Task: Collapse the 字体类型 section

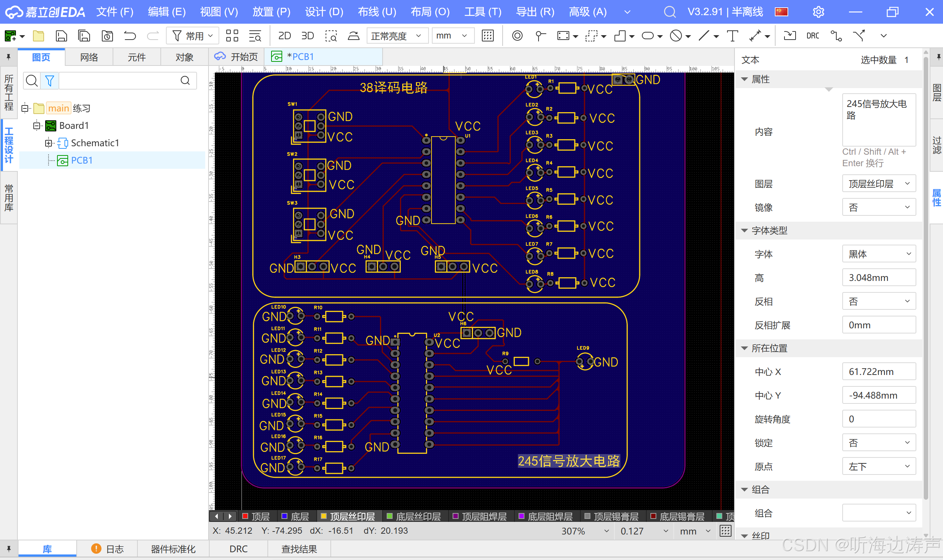Action: click(744, 231)
